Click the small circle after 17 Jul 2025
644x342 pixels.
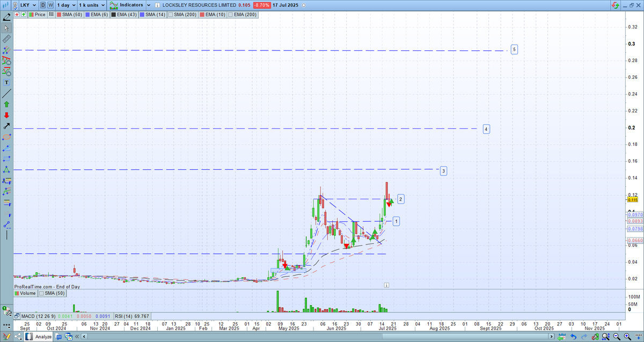point(304,5)
